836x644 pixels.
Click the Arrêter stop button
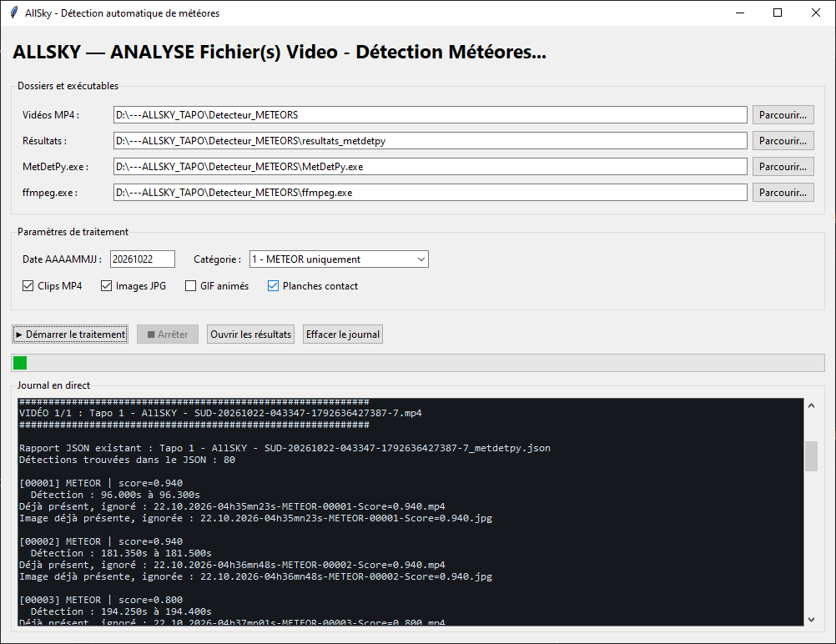point(168,335)
